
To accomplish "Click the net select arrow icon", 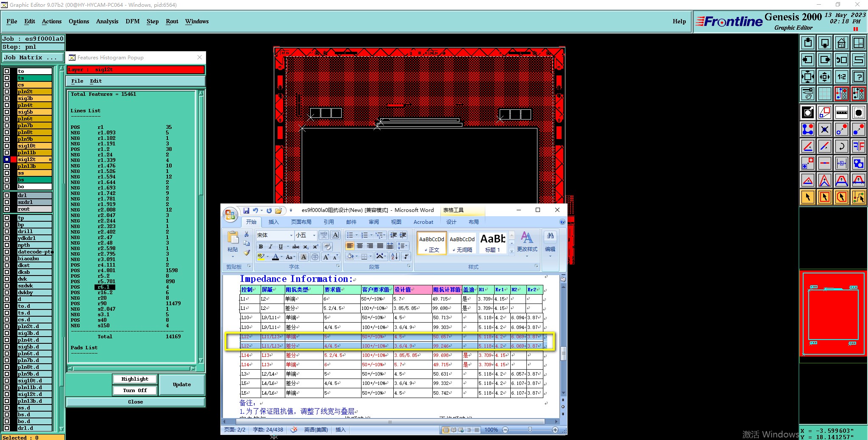I will 858,197.
